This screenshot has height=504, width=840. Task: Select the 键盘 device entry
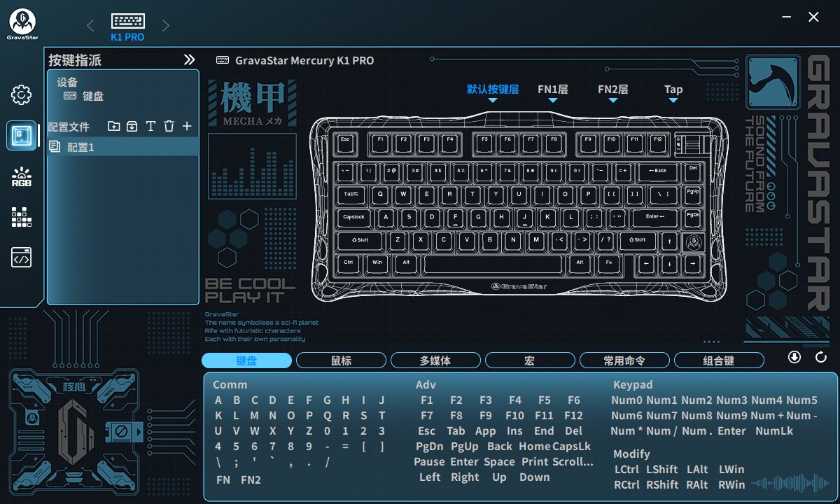[x=84, y=97]
